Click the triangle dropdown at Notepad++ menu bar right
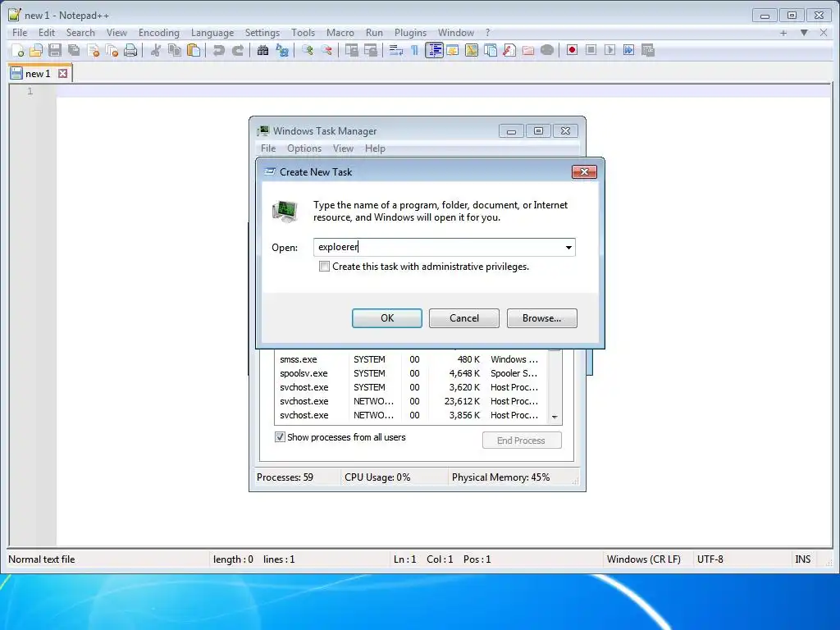Image resolution: width=840 pixels, height=630 pixels. click(x=804, y=33)
